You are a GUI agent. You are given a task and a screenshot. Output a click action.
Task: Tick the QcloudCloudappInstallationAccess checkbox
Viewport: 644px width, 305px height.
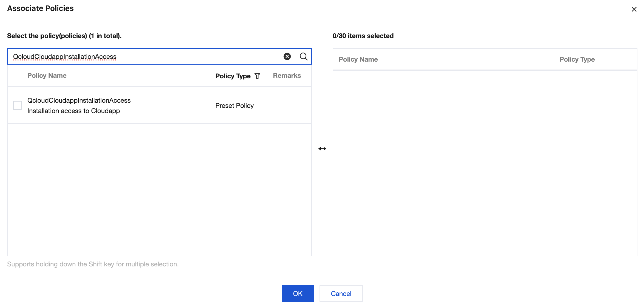(x=18, y=105)
